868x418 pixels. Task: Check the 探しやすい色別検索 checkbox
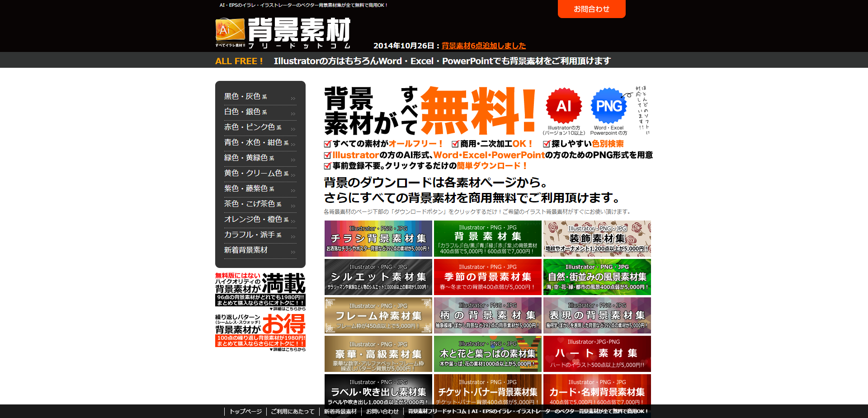[547, 144]
